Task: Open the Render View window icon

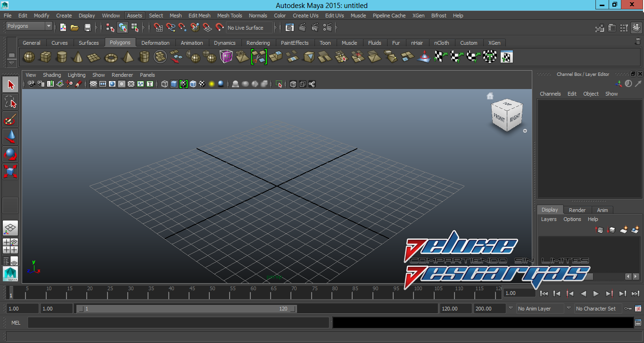Action: coord(290,28)
